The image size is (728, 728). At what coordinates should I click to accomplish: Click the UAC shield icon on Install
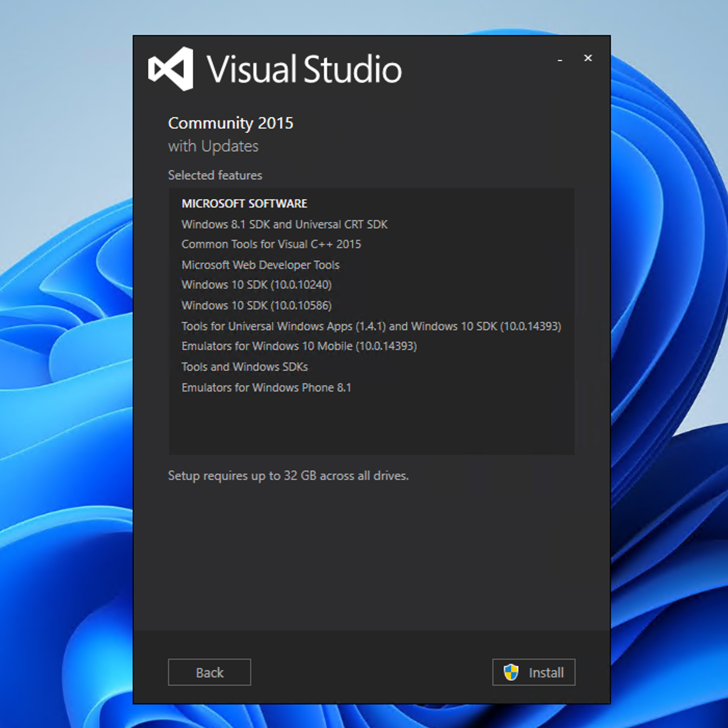tap(511, 672)
